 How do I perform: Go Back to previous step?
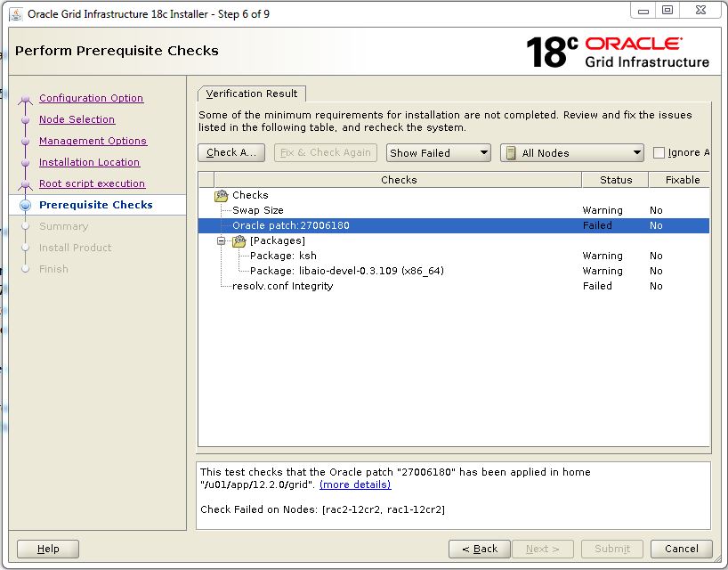[480, 549]
